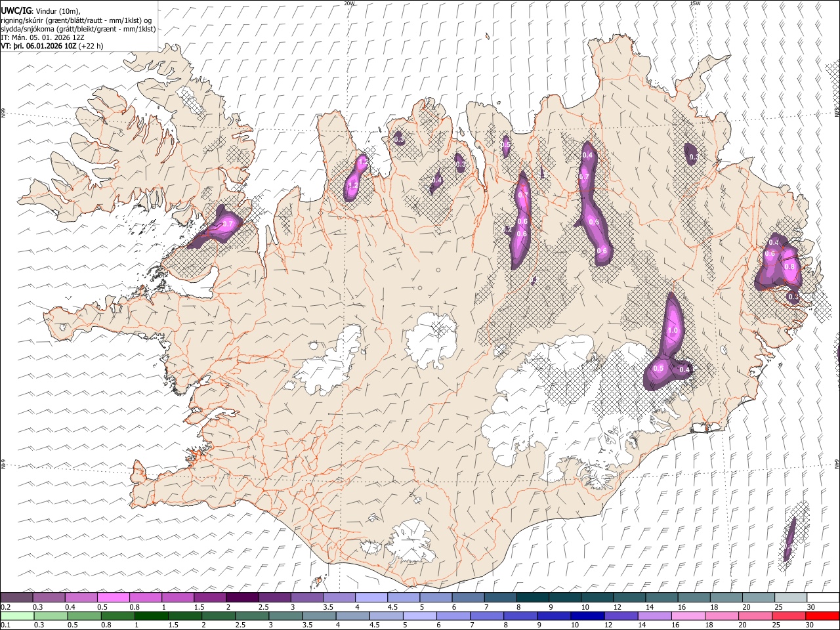The image size is (840, 630).
Task: Pick bottom-row swatch between 2.5 and 3
Action: pos(253,616)
